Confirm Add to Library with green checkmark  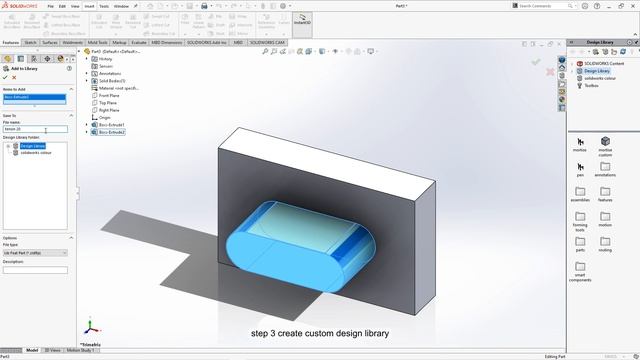click(x=5, y=77)
